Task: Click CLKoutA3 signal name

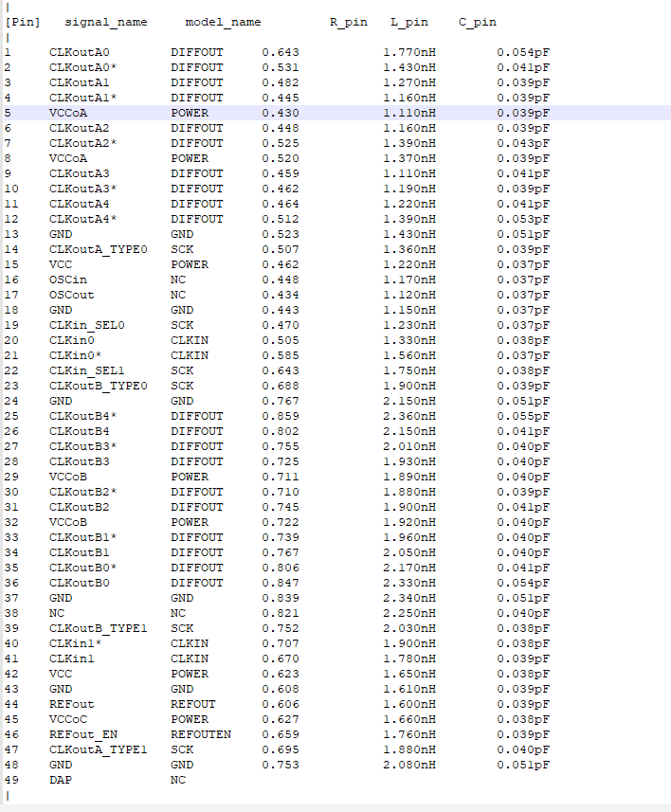Action: pos(80,173)
